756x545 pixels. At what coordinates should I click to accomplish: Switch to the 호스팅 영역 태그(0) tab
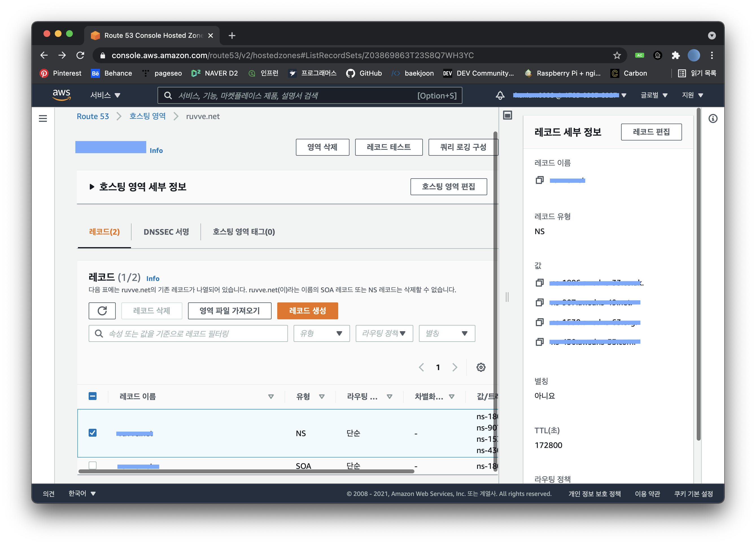click(x=244, y=232)
